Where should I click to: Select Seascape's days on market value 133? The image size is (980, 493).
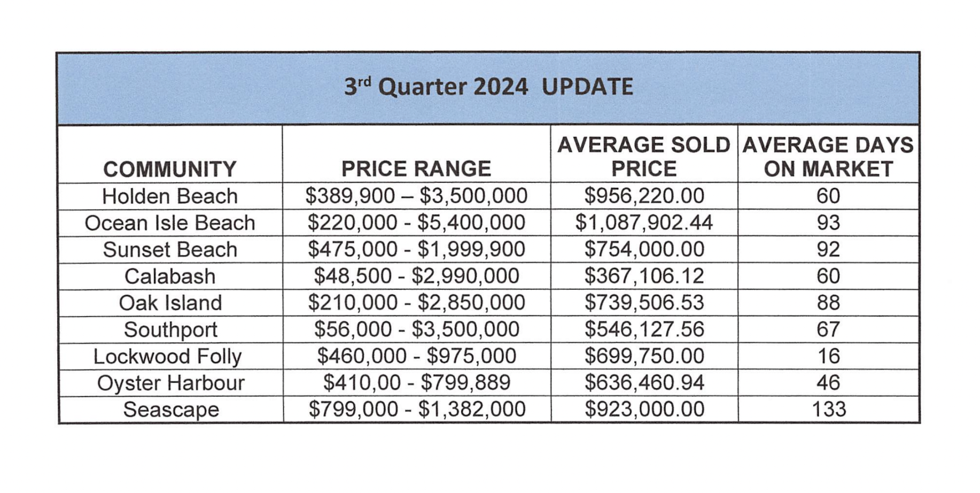(828, 410)
